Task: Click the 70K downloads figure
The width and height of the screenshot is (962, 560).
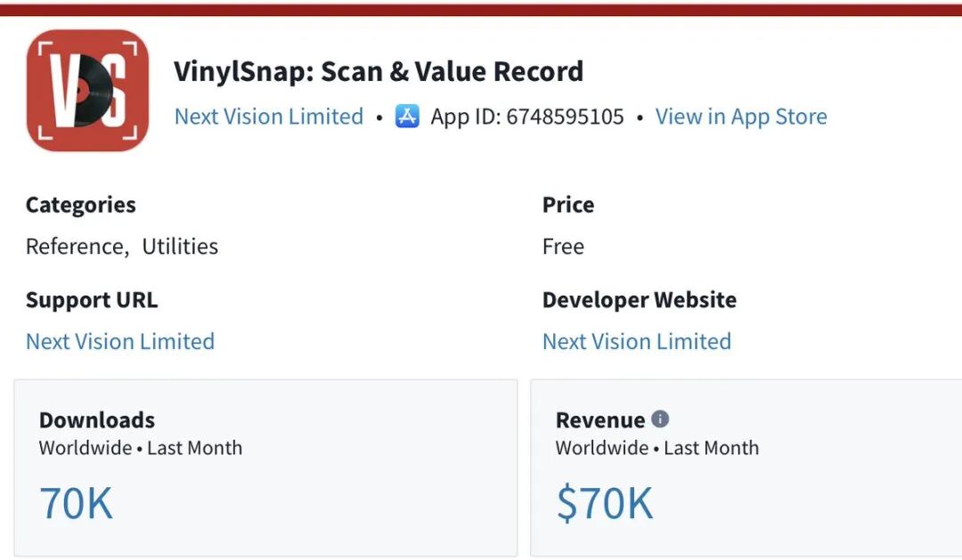Action: (77, 503)
